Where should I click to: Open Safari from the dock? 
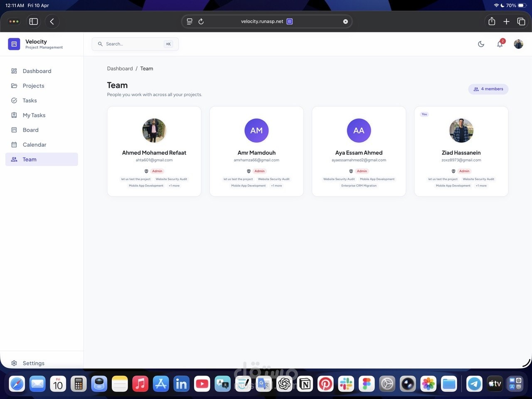pyautogui.click(x=17, y=384)
